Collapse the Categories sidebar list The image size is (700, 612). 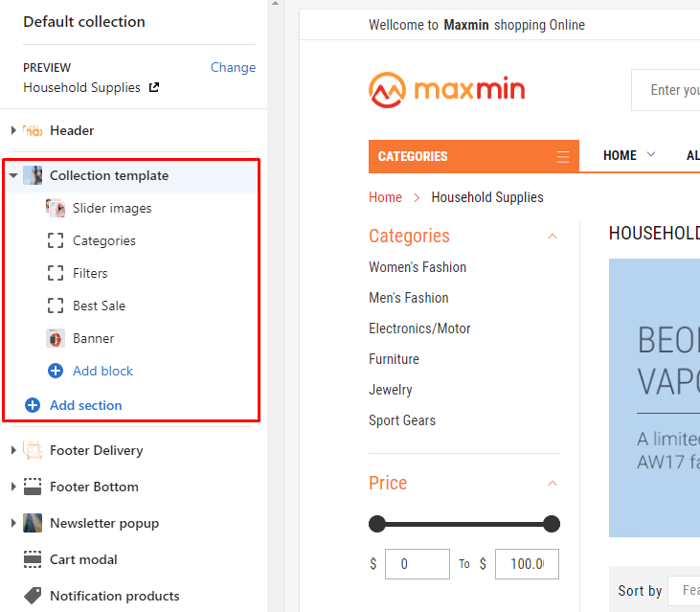pyautogui.click(x=552, y=237)
